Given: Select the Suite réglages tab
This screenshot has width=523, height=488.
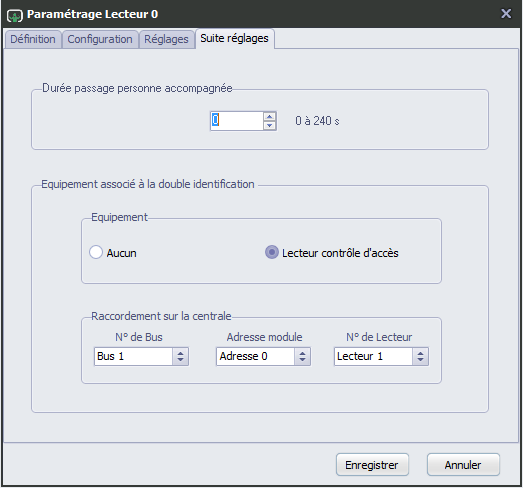Looking at the screenshot, I should point(234,38).
